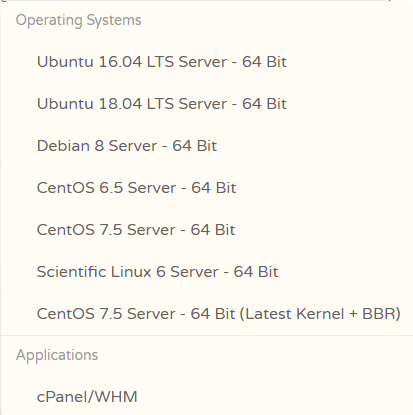Choose the Ubuntu 18.04 template
Screen dimensions: 413x415
[207, 104]
